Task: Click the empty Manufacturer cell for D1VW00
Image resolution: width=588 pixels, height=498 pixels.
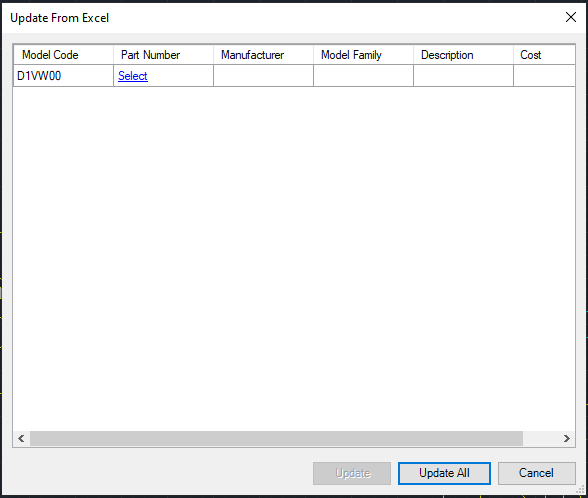Action: [263, 76]
